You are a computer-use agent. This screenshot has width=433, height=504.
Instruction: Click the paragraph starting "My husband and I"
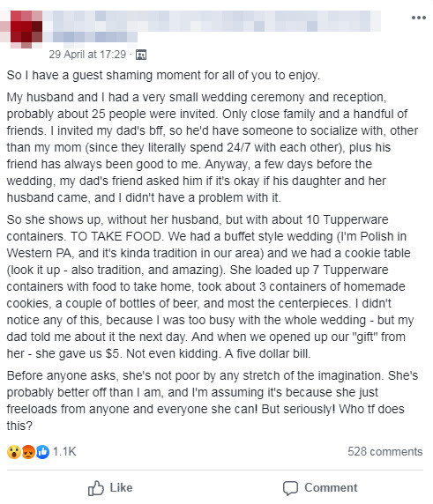(x=213, y=147)
